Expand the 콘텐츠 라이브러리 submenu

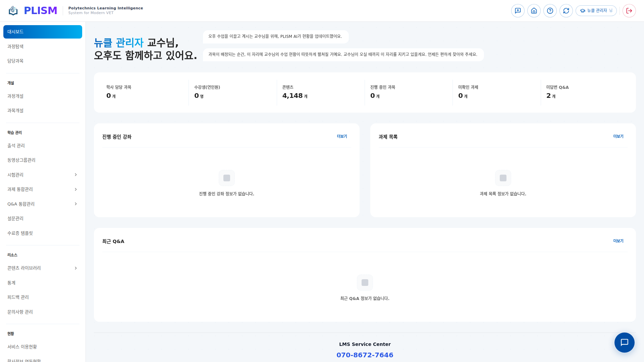coord(43,268)
